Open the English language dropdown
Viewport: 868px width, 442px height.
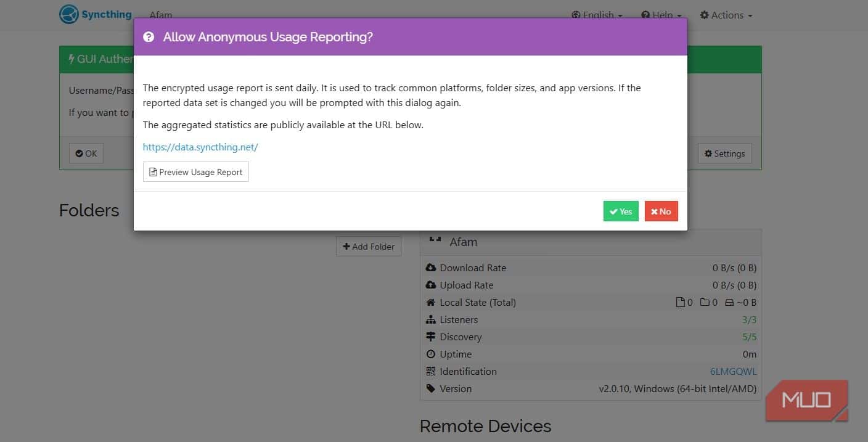tap(597, 15)
